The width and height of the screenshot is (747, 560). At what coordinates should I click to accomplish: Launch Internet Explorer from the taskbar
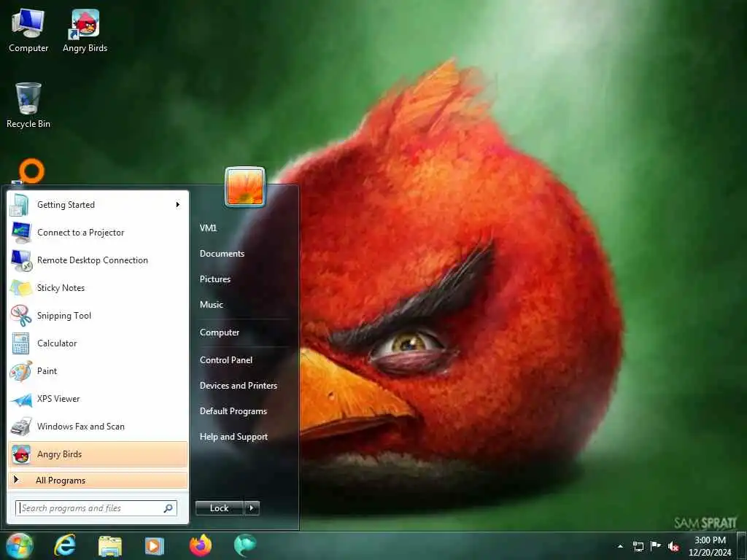(x=64, y=545)
